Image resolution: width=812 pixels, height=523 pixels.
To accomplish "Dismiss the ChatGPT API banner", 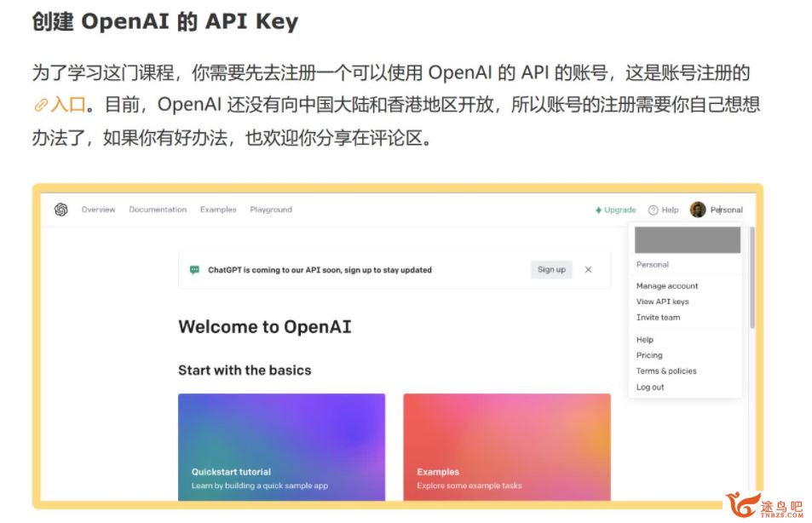I will click(x=588, y=269).
